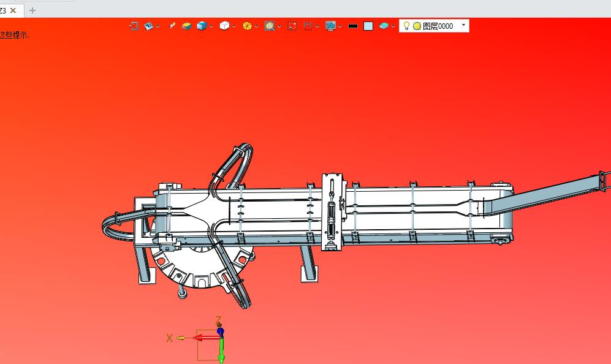Switch to the Z3 tab
This screenshot has height=364, width=611.
tap(3, 10)
